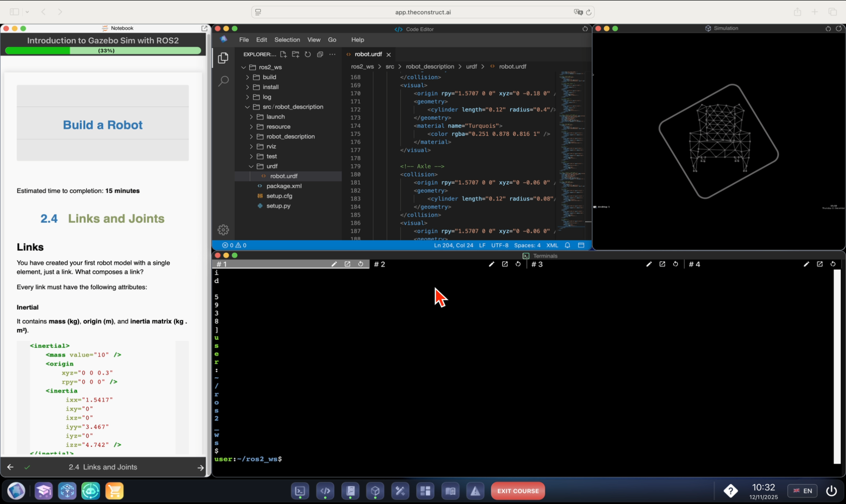Open the Manage gear in the code editor
Viewport: 846px width, 504px height.
point(223,230)
